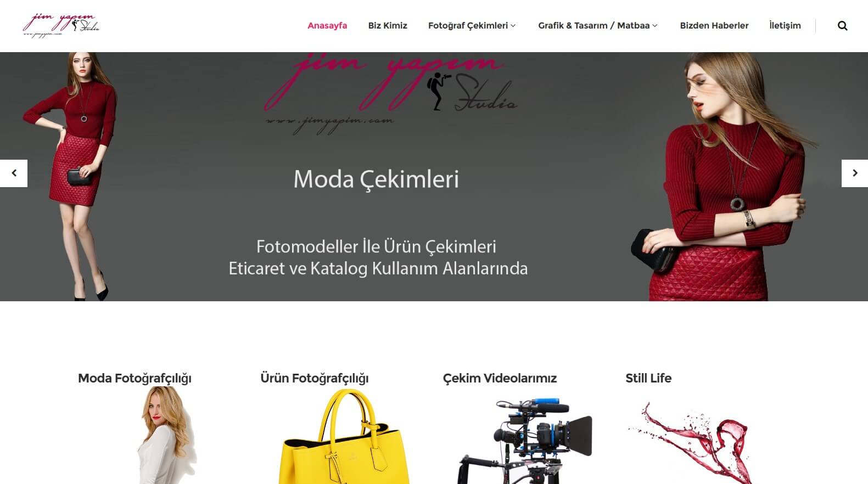This screenshot has width=868, height=484.
Task: Open the Çekim Videolarımız heading link
Action: [x=500, y=378]
